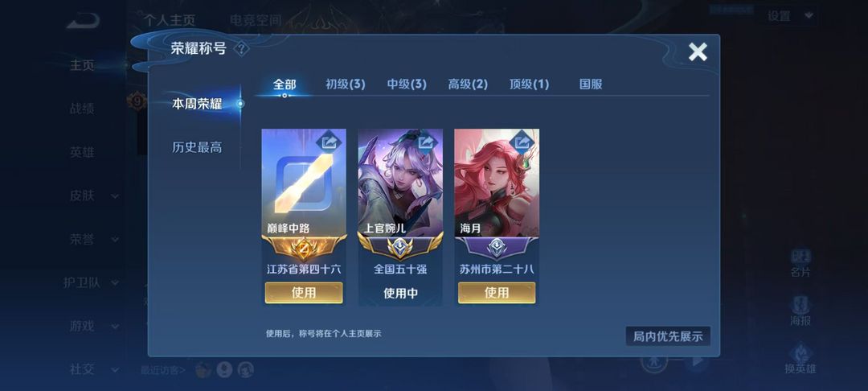Use the 江苏省第四十六 title
This screenshot has width=868, height=391.
pos(304,293)
